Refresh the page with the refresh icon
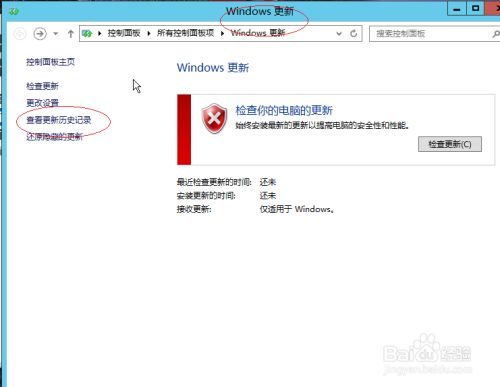The width and height of the screenshot is (500, 387). click(x=354, y=33)
